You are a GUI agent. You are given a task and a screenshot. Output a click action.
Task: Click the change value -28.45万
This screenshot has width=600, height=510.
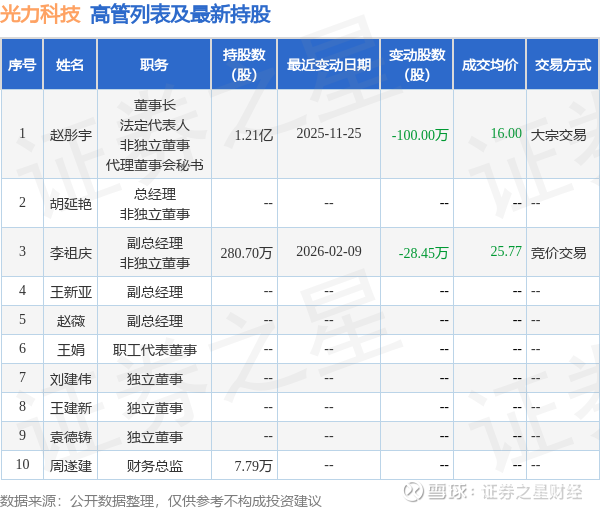[x=423, y=253]
